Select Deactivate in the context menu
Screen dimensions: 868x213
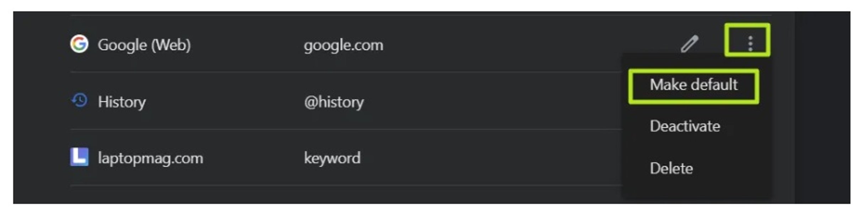click(x=685, y=126)
